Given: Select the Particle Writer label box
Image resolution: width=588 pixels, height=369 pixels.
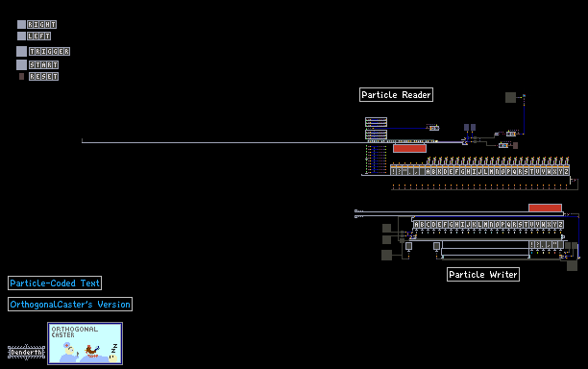Looking at the screenshot, I should (x=483, y=275).
